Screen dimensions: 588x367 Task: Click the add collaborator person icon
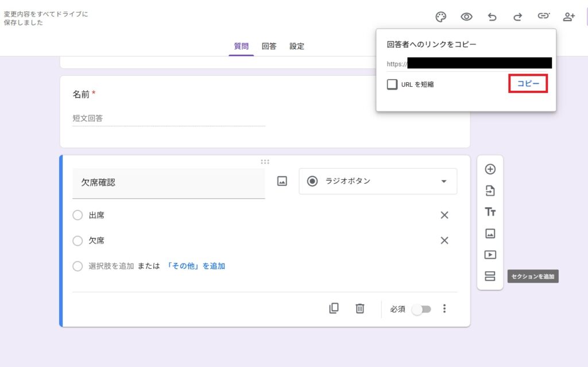click(568, 17)
